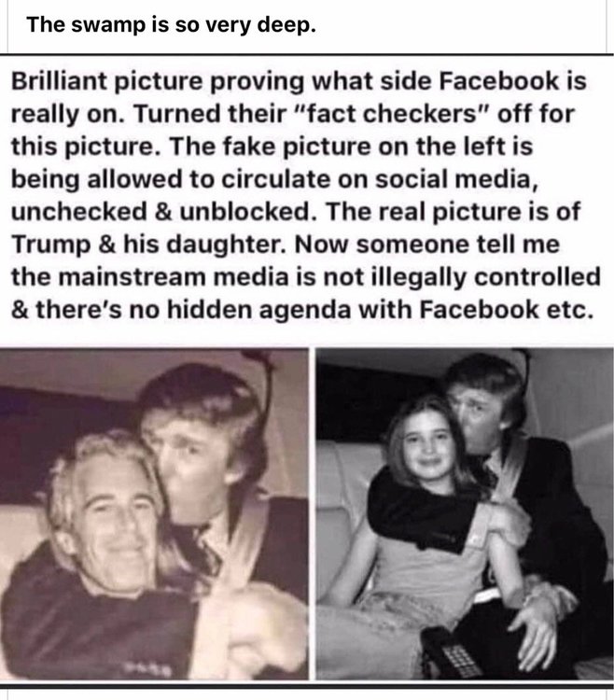The image size is (614, 700).
Task: Click the "Trump & his daughter" text
Action: (x=148, y=245)
